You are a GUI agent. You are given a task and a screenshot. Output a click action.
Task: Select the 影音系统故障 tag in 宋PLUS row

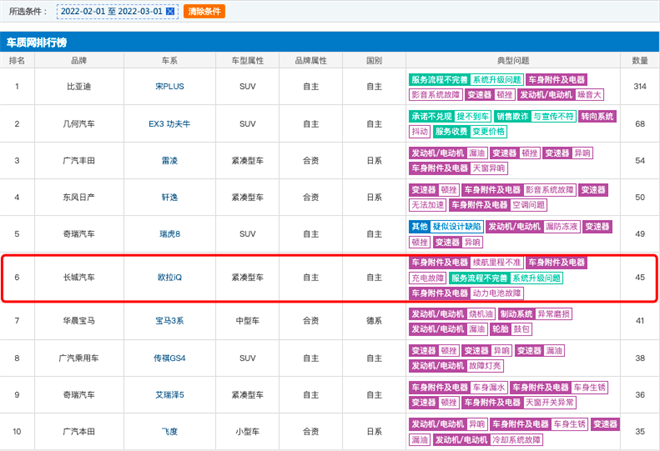(436, 95)
